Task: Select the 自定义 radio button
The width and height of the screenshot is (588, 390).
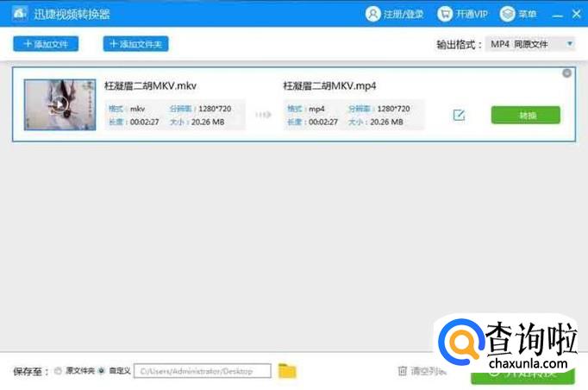Action: (102, 371)
